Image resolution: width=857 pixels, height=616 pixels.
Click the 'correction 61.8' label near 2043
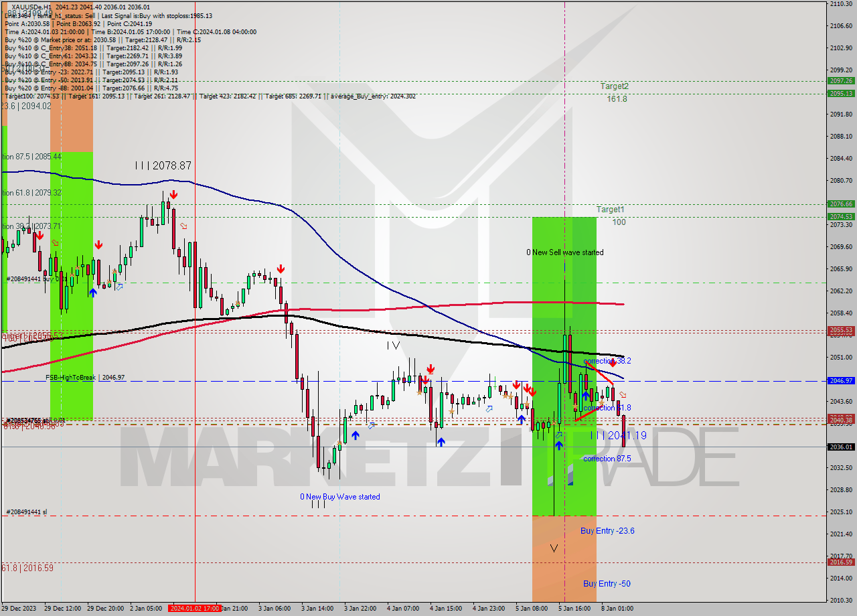[x=607, y=408]
